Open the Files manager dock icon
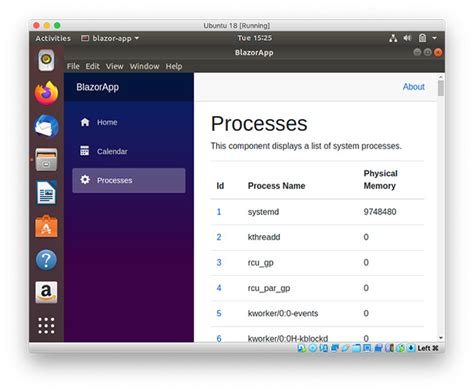Viewport: 474px width, 392px height. pos(46,160)
